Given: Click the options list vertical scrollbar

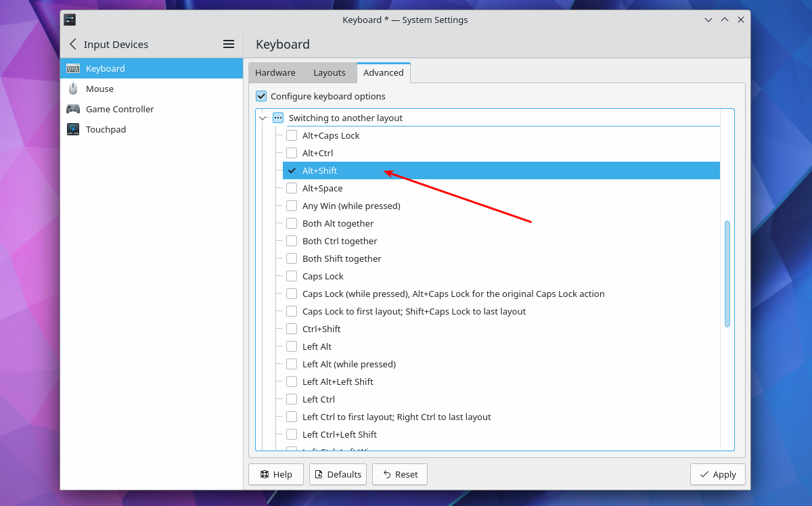Looking at the screenshot, I should coord(727,273).
